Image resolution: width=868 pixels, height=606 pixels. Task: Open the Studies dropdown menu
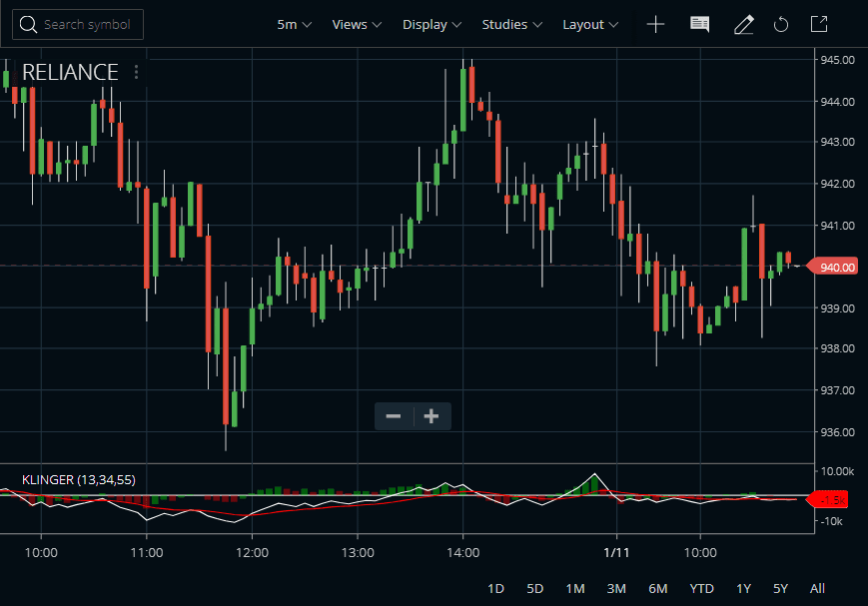point(511,24)
